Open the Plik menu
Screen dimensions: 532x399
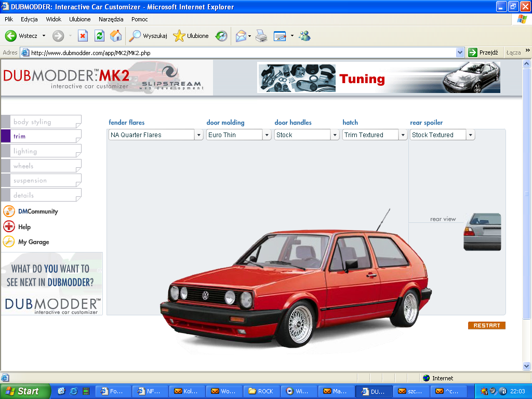point(9,19)
